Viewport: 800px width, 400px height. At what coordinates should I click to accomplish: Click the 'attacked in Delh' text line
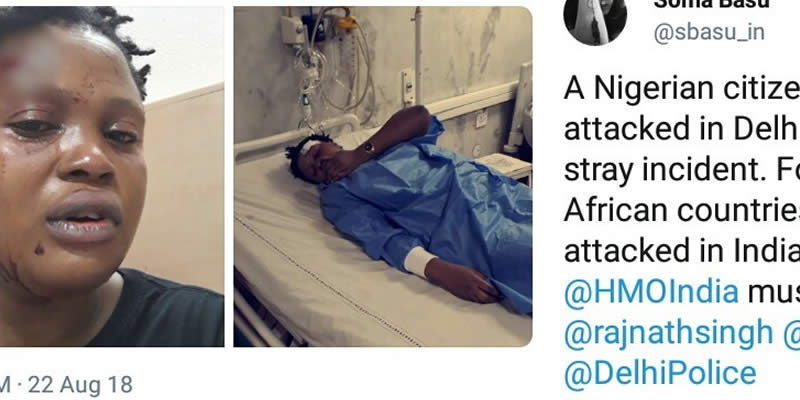coord(682,130)
